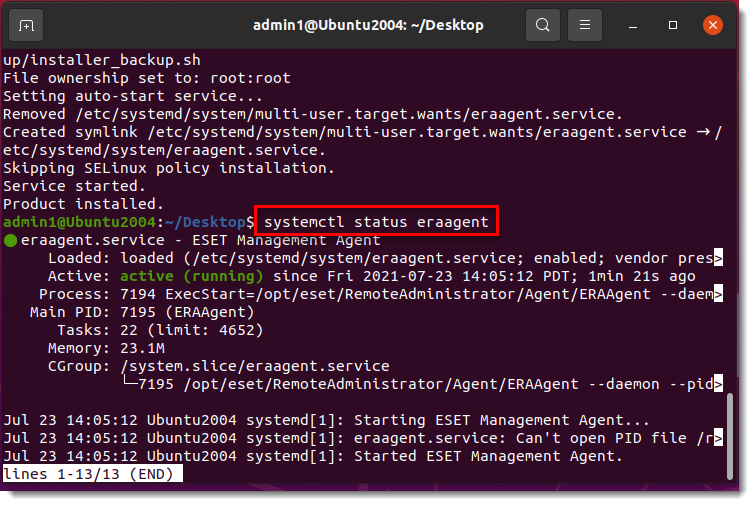Click the Main PID 7195 line
The height and width of the screenshot is (506, 754).
(x=142, y=312)
